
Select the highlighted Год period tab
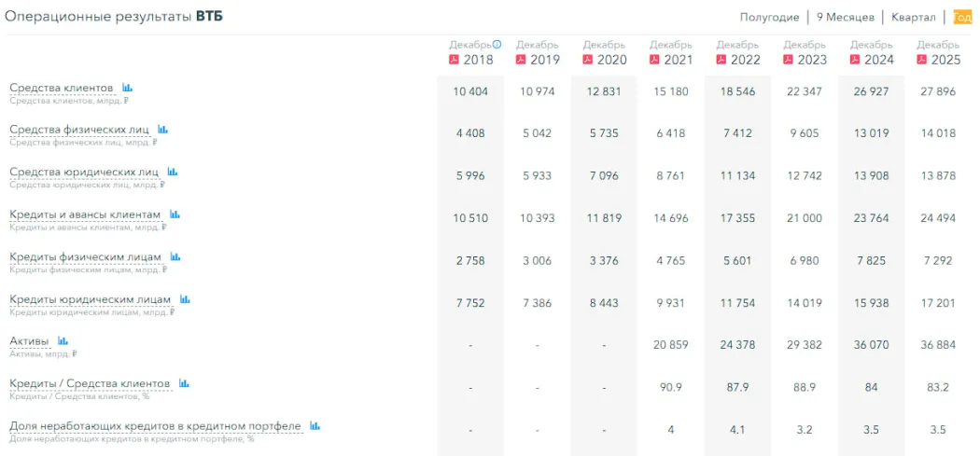click(962, 17)
